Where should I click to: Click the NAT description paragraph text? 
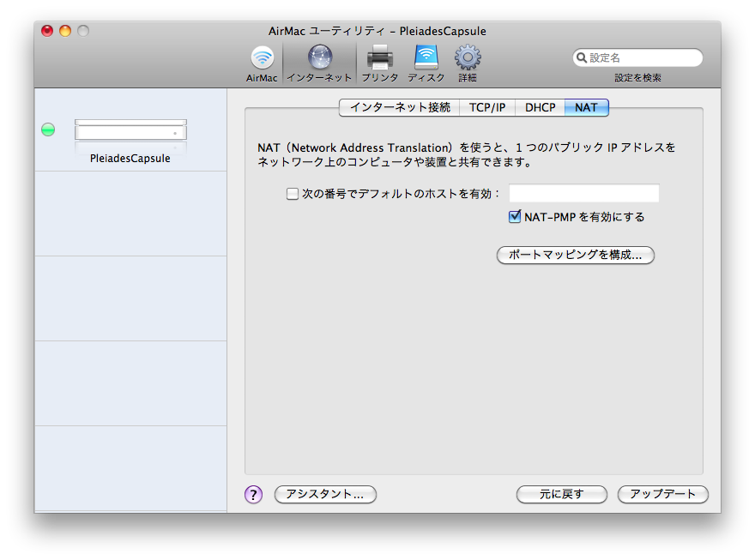click(466, 154)
